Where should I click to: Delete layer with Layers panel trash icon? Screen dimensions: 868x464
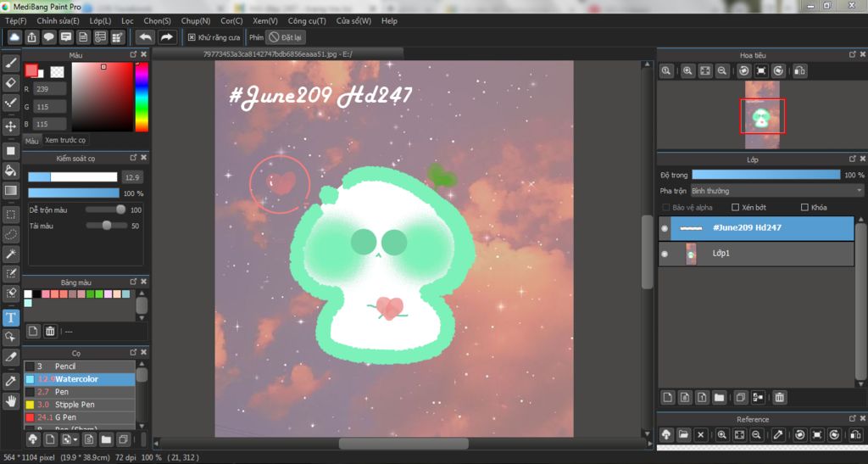[x=780, y=397]
